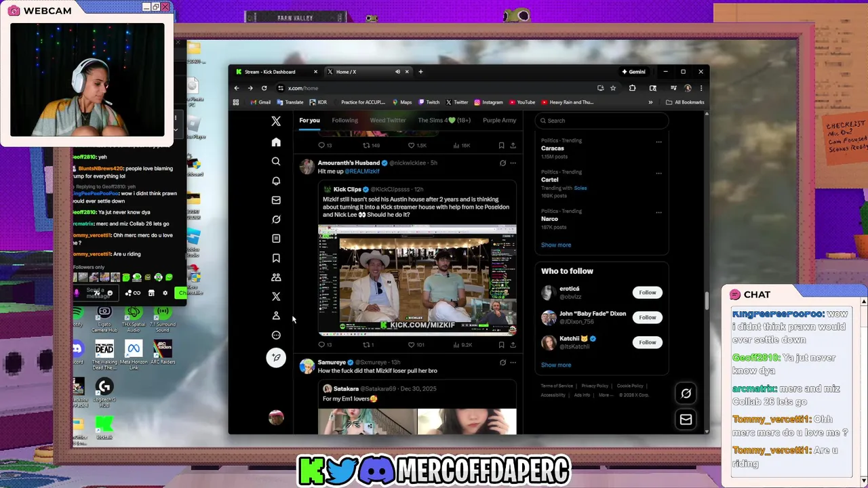This screenshot has width=868, height=488.
Task: Click the X page vertical scrollbar thumb
Action: click(707, 302)
